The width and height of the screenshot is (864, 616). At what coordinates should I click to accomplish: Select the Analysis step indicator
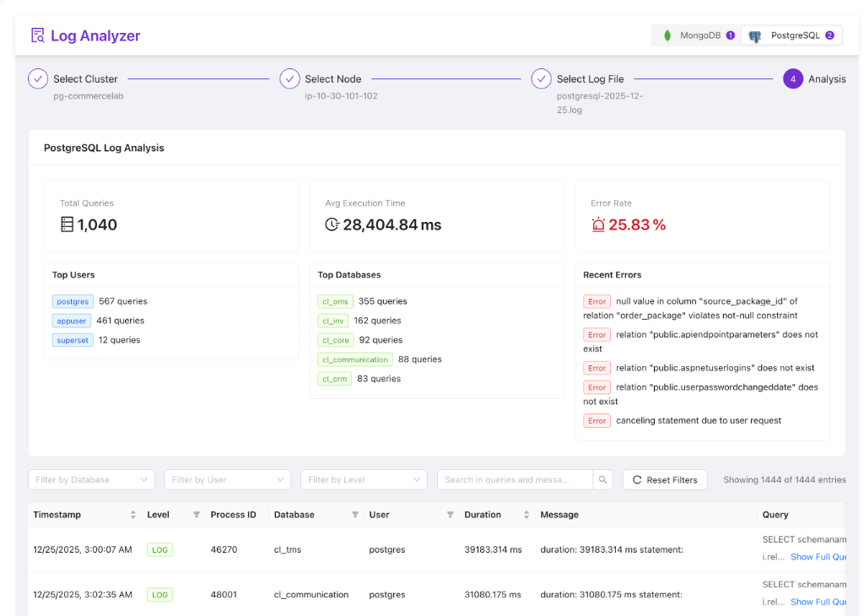pos(793,78)
